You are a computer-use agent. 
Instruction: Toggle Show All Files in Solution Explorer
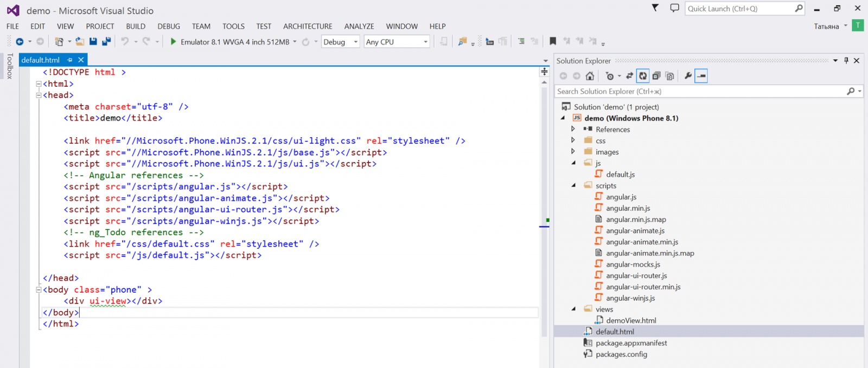click(x=669, y=76)
